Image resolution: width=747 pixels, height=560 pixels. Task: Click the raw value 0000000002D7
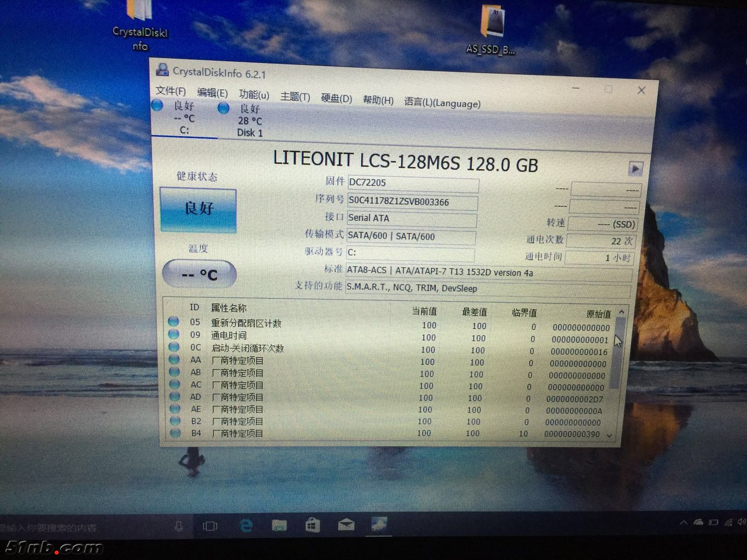click(x=574, y=399)
